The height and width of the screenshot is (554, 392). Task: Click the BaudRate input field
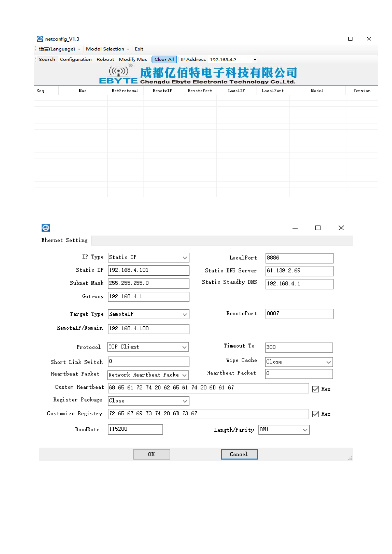(x=135, y=429)
